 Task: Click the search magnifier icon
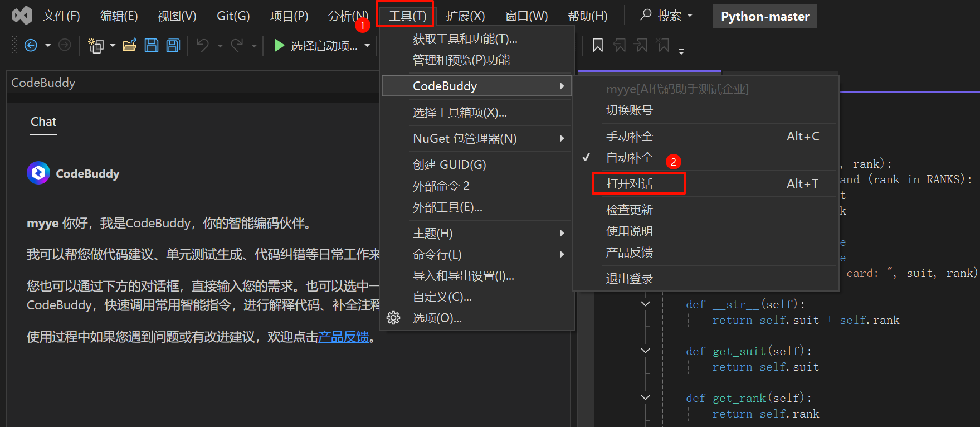pyautogui.click(x=646, y=15)
